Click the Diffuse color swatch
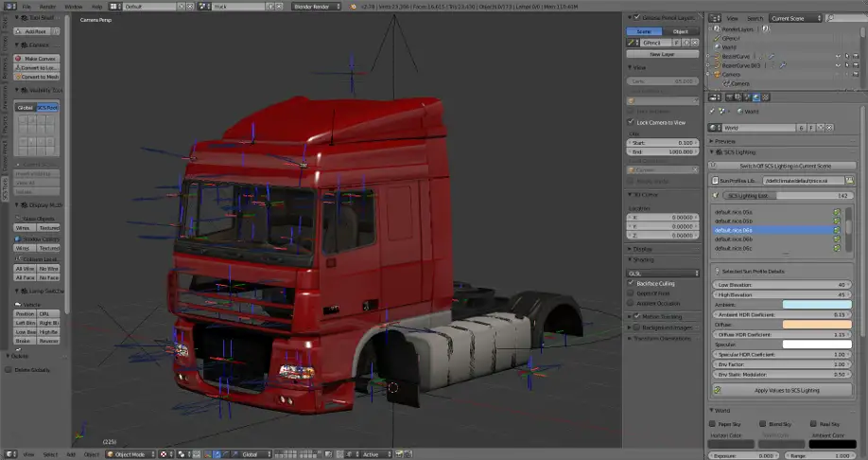 803,324
